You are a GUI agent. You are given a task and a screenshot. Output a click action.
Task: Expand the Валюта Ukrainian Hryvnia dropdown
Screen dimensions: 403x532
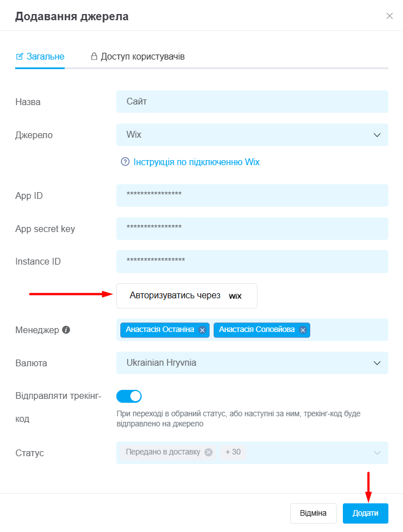[252, 363]
